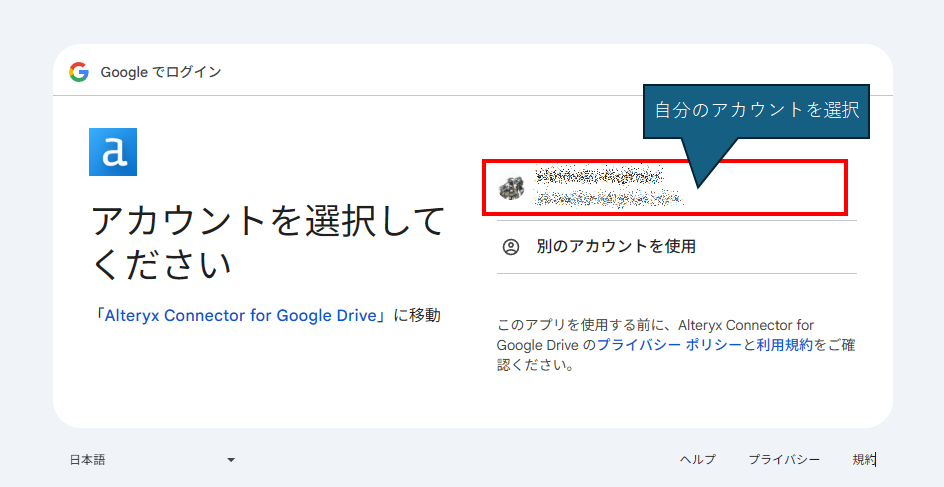Click the プライバシー footer link

784,460
